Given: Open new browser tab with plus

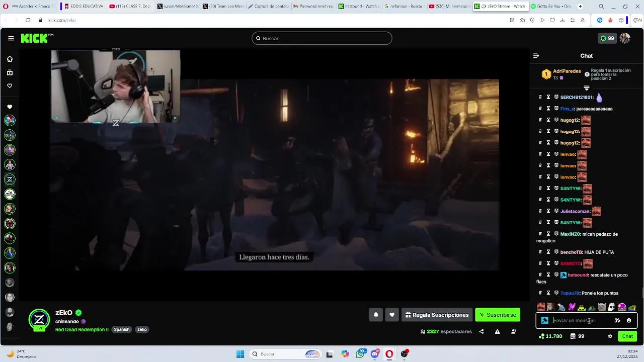Looking at the screenshot, I should pos(580,7).
